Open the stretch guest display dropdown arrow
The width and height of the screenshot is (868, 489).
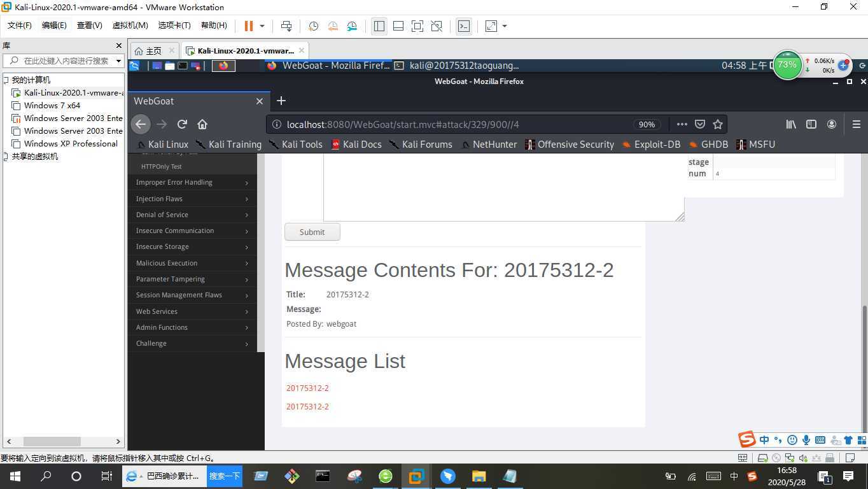click(505, 26)
